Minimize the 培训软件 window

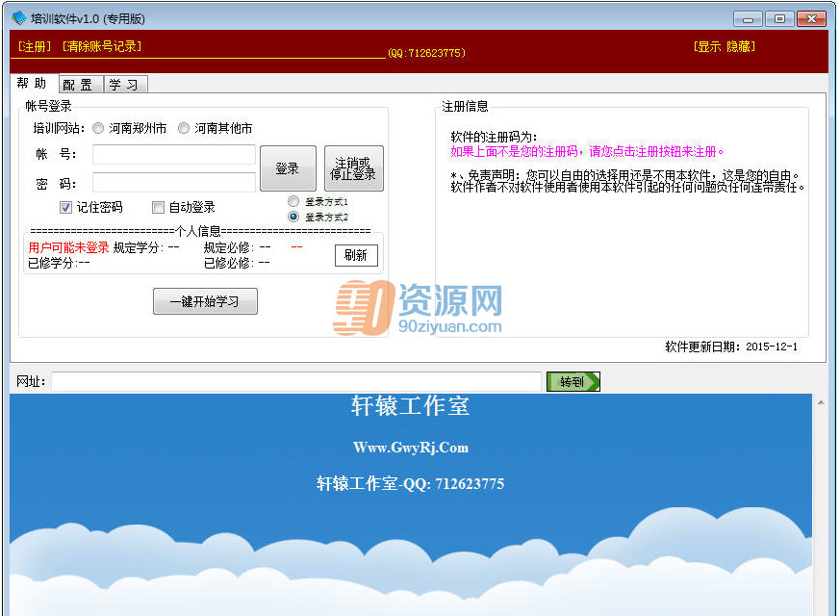click(748, 19)
